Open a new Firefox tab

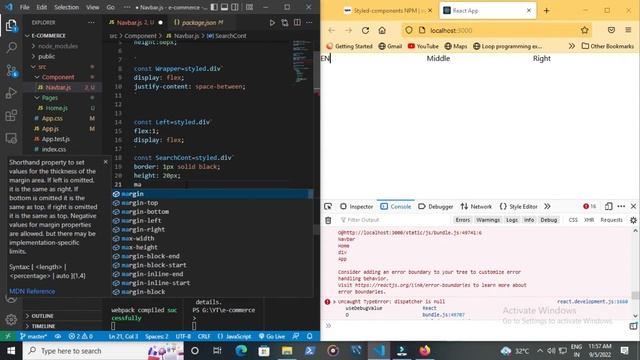point(547,11)
